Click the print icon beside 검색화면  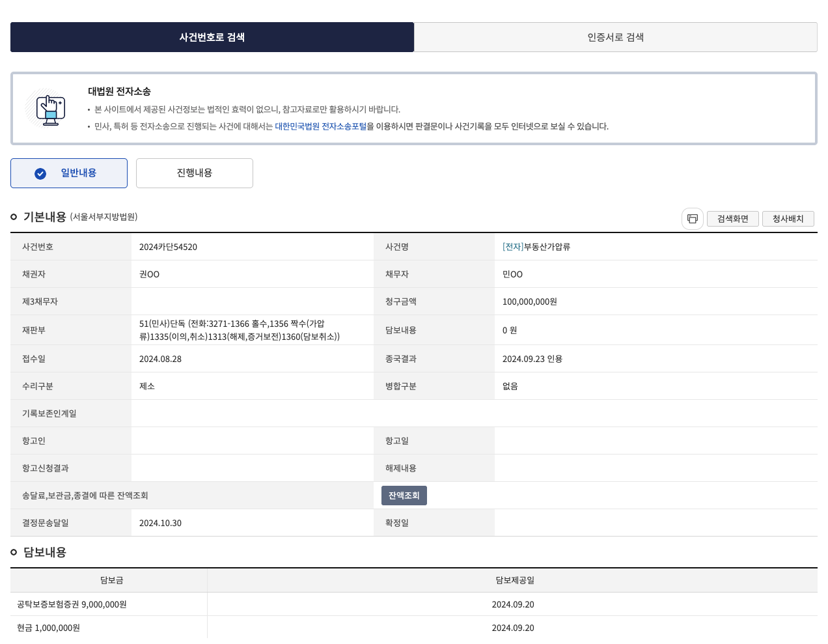[692, 219]
